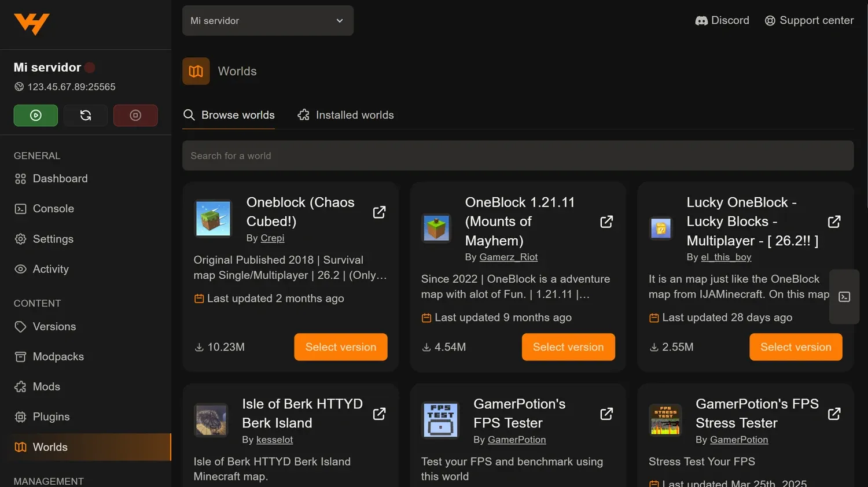Click the Isle of Berk dragon thumbnail
Viewport: 868px width, 487px height.
[x=211, y=420]
